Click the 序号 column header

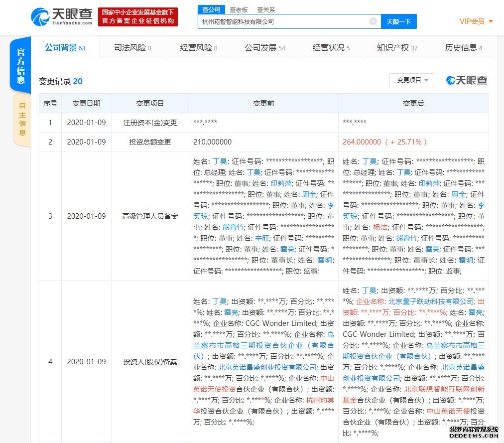(x=50, y=103)
